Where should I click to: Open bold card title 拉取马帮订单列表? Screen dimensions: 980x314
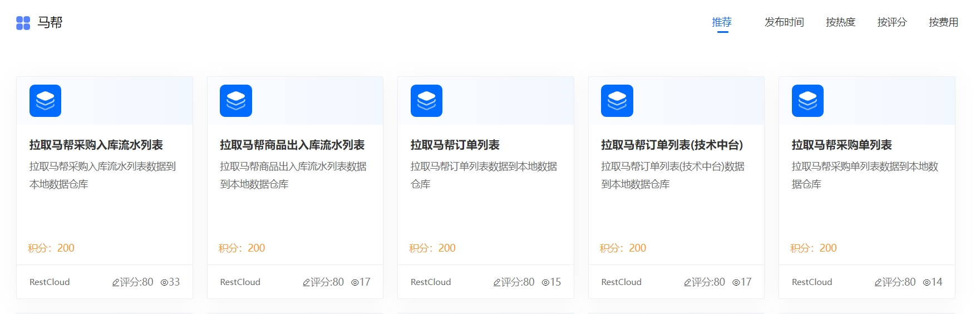coord(455,145)
